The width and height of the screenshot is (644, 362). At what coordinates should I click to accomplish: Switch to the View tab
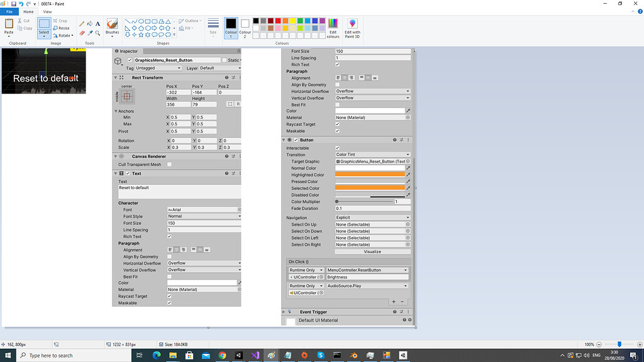pyautogui.click(x=47, y=11)
